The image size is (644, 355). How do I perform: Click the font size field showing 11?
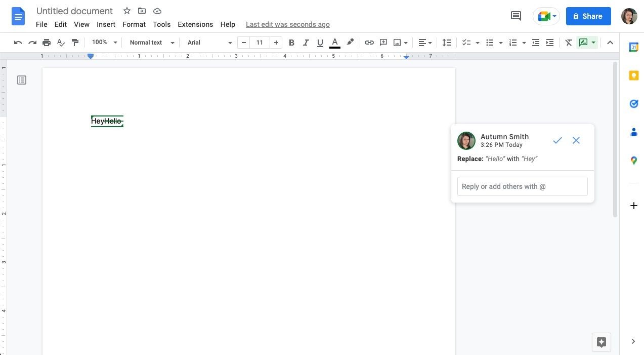tap(260, 43)
